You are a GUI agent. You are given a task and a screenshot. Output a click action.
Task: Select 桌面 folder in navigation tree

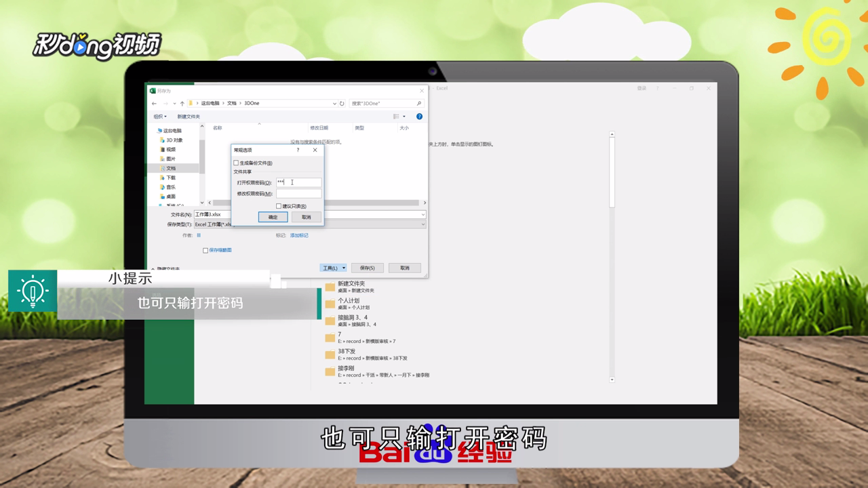pos(171,197)
